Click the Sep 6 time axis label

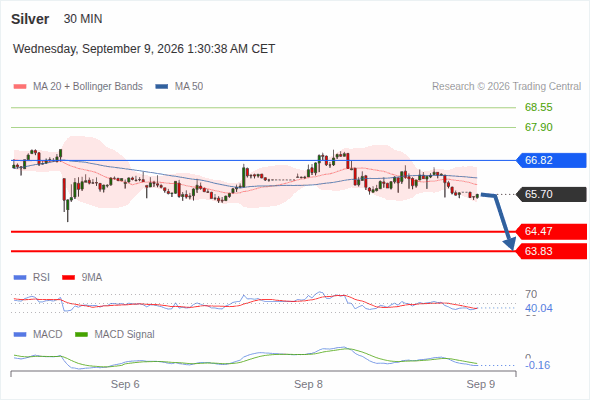tap(125, 384)
